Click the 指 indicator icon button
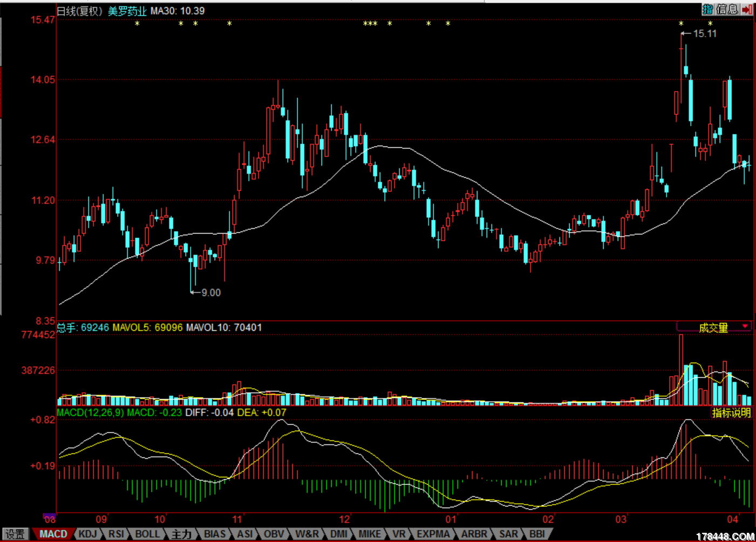The height and width of the screenshot is (542, 756). pos(707,9)
